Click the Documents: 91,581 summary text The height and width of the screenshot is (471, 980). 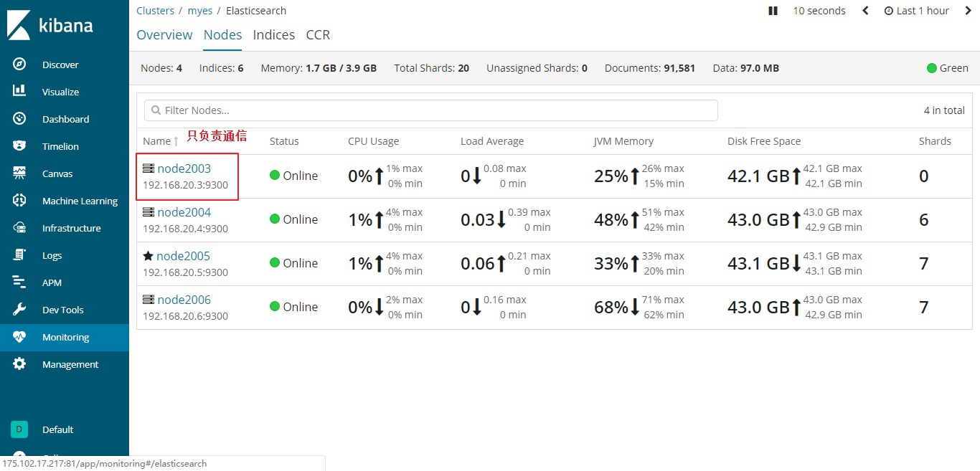click(x=650, y=68)
